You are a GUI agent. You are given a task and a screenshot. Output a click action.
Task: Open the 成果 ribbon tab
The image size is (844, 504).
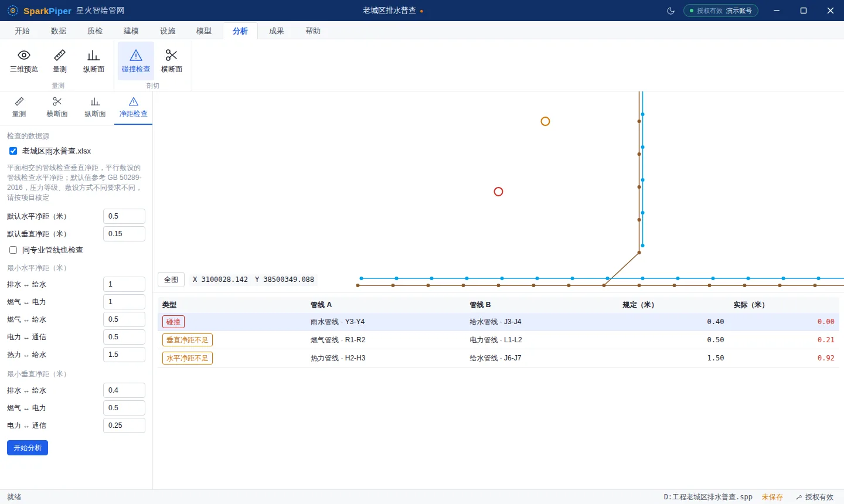pos(277,30)
